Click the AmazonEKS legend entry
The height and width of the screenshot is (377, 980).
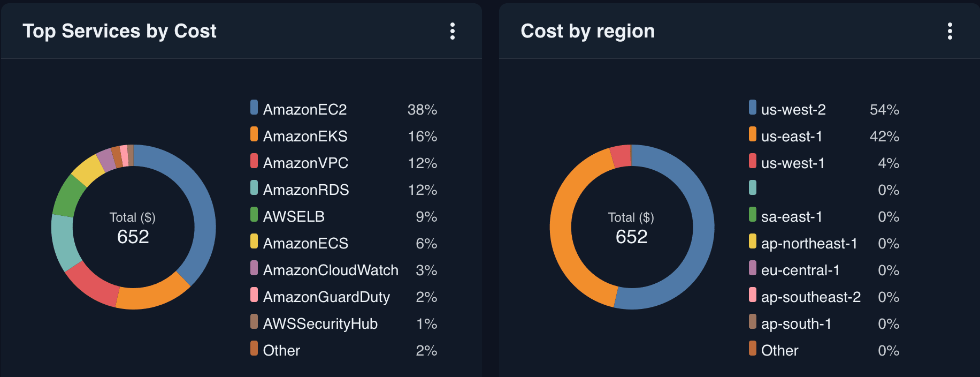[x=305, y=137]
